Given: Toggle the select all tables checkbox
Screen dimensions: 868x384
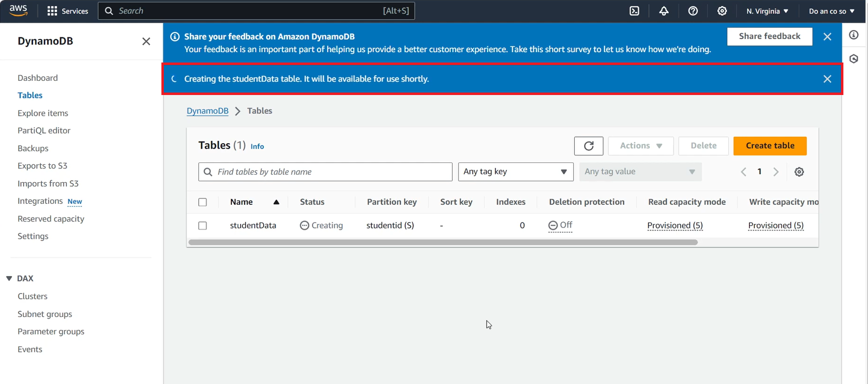Looking at the screenshot, I should pos(203,202).
